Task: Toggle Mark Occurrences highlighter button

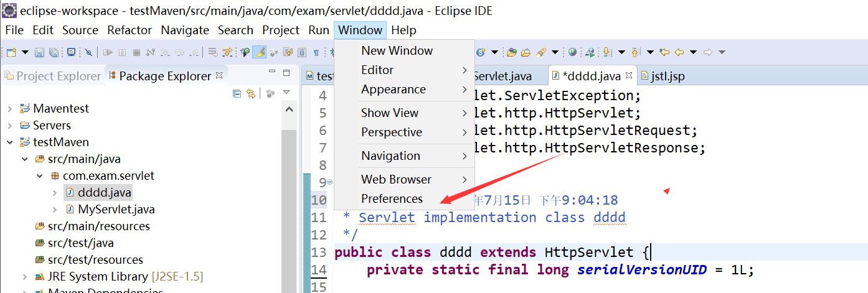Action: tap(259, 52)
